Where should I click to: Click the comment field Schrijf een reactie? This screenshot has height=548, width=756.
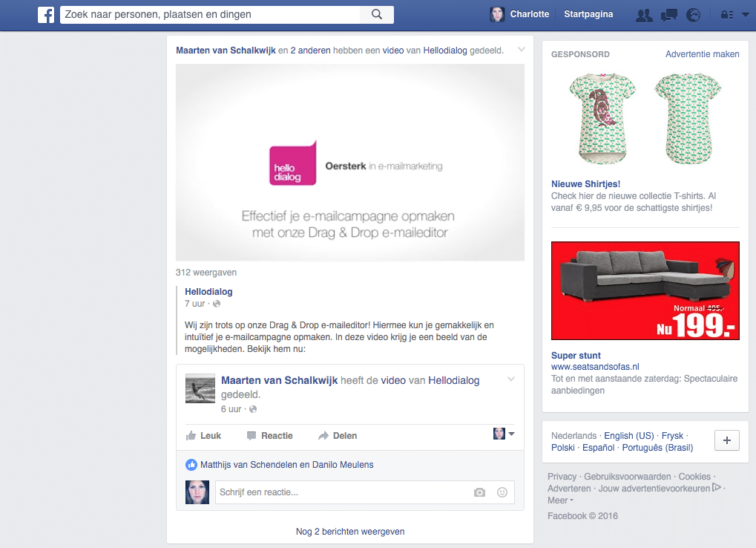click(312, 492)
